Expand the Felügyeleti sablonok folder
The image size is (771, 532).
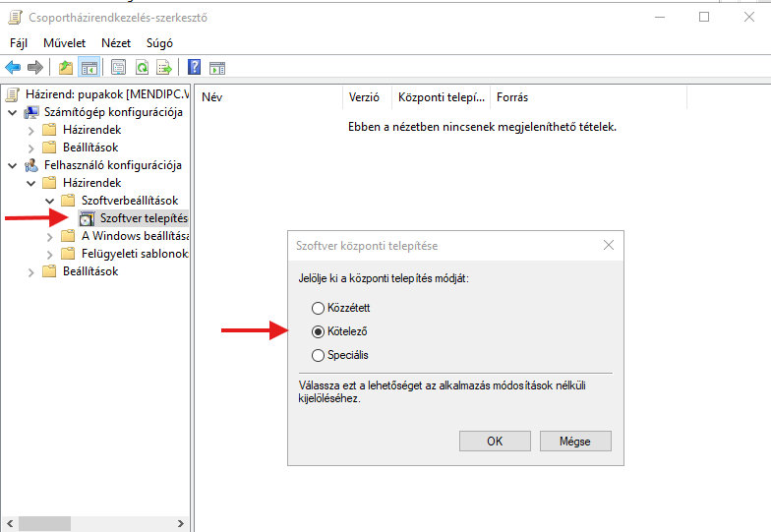tap(50, 254)
